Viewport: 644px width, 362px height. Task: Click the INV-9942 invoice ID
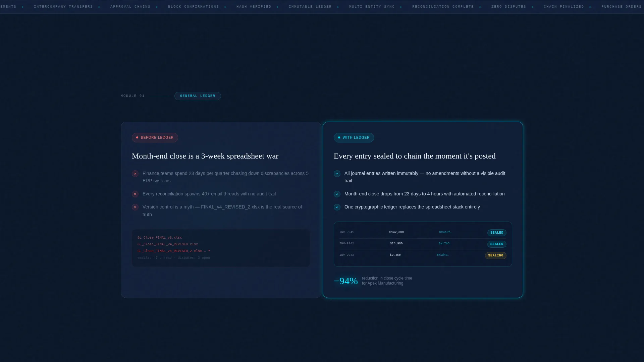(346, 243)
